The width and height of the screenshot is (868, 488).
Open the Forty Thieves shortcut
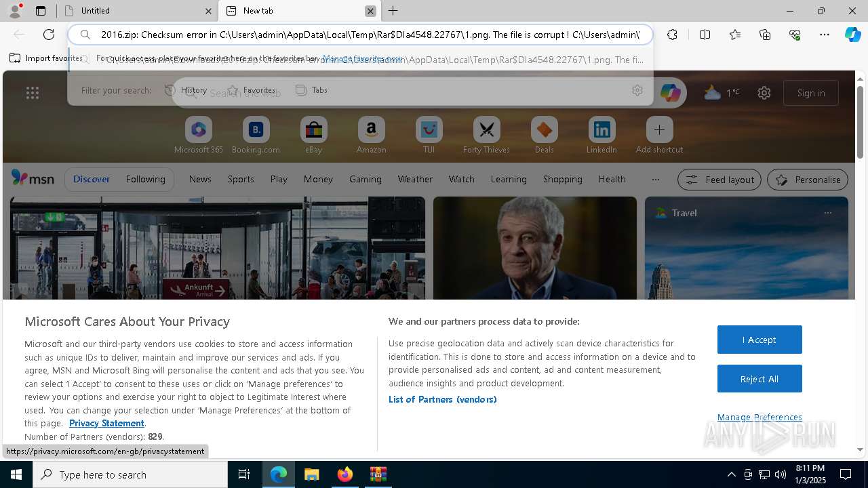point(487,136)
